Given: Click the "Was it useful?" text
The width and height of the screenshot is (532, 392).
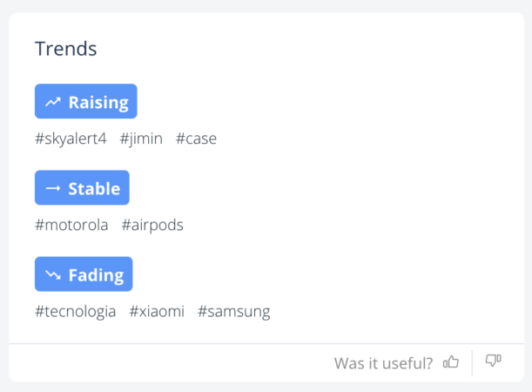Looking at the screenshot, I should 383,363.
